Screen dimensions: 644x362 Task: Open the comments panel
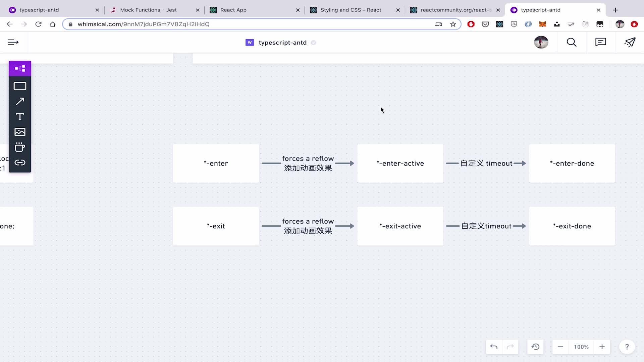600,42
